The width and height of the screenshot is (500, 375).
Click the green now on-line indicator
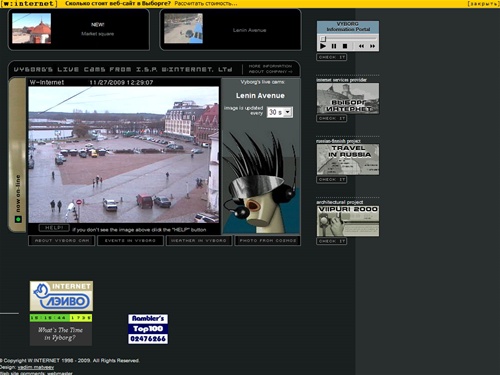tap(18, 219)
